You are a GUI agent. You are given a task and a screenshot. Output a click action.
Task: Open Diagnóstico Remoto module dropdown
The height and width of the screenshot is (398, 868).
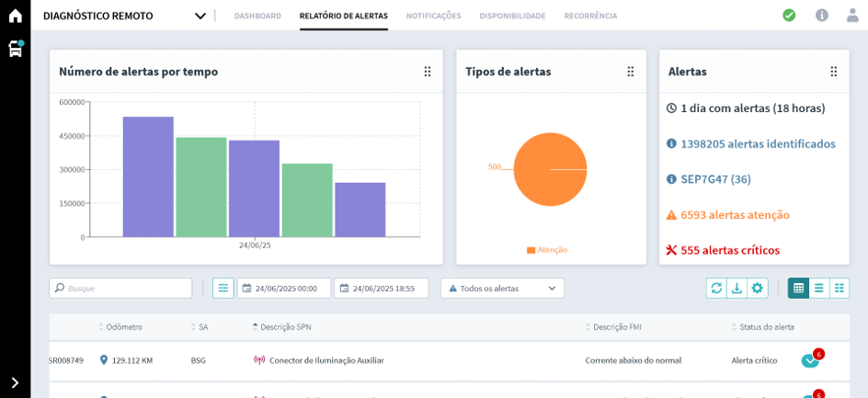tap(124, 16)
